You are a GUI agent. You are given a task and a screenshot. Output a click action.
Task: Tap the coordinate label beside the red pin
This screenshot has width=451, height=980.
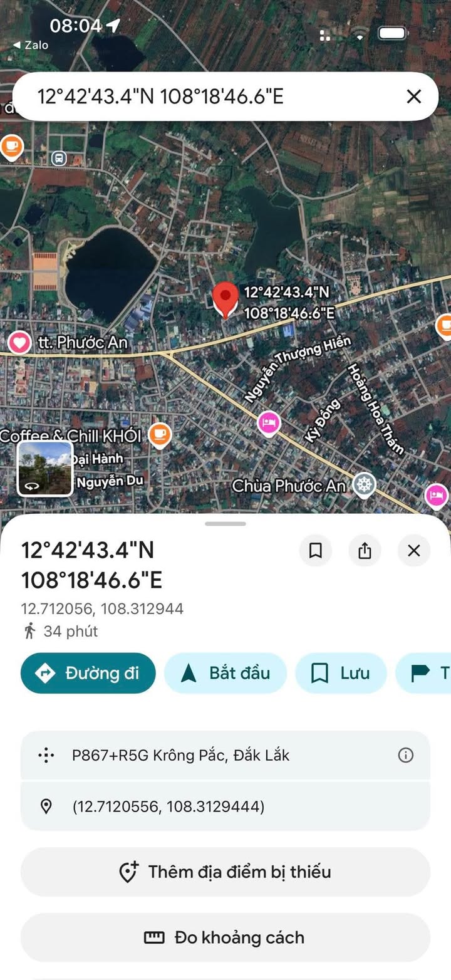coord(289,303)
